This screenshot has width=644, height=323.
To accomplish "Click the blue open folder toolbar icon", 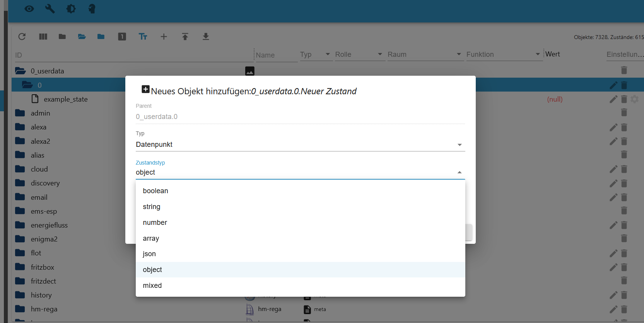I will click(x=82, y=36).
